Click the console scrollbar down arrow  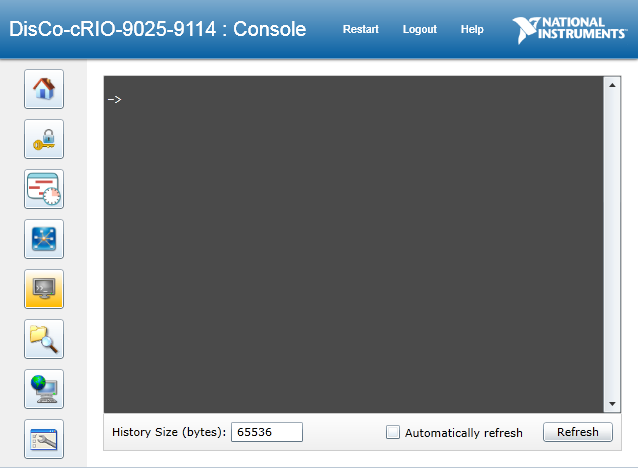point(612,403)
